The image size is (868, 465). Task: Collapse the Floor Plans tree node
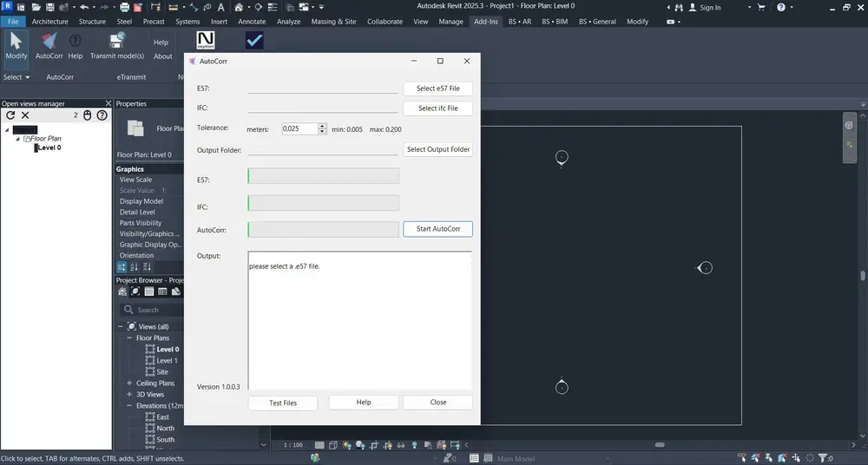click(x=129, y=338)
